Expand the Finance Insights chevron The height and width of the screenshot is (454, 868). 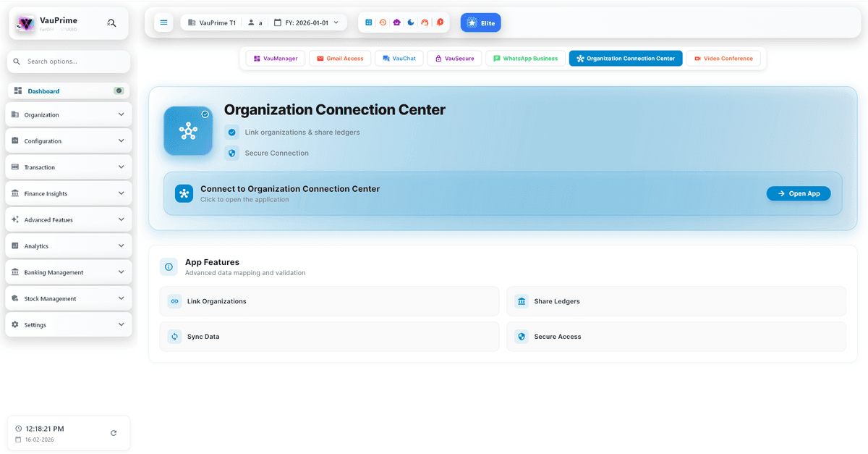click(x=121, y=193)
